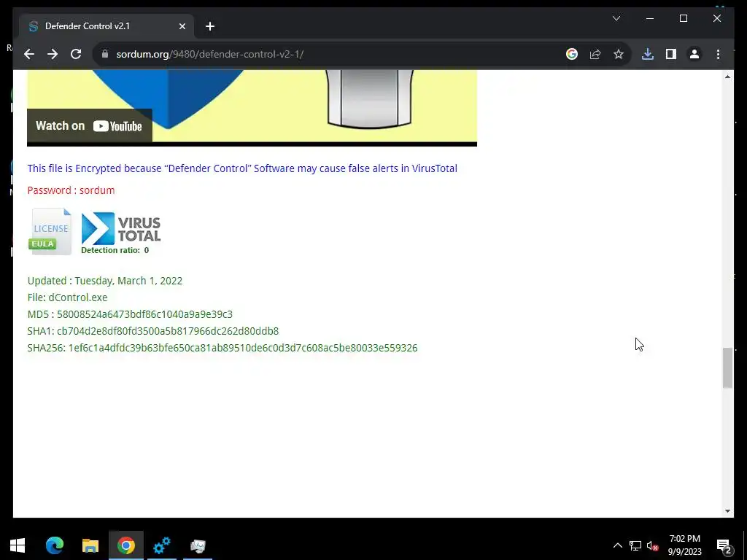
Task: Show hidden system tray icons
Action: point(617,545)
